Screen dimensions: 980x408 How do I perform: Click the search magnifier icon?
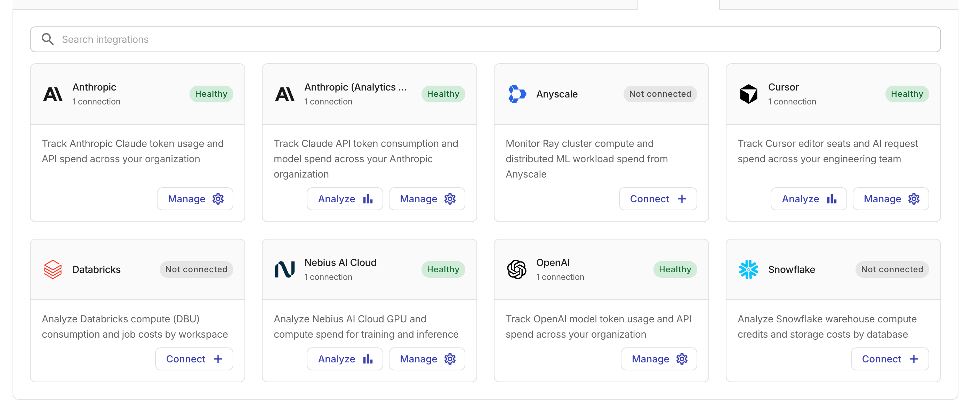click(48, 39)
